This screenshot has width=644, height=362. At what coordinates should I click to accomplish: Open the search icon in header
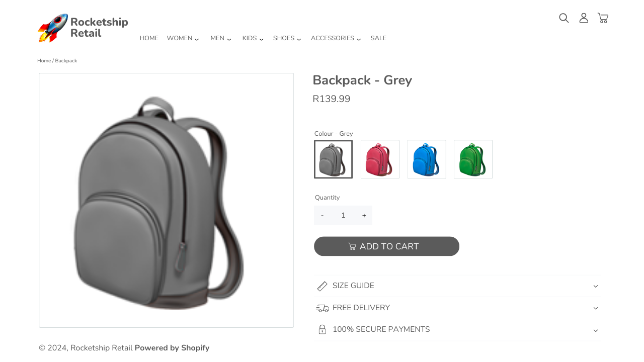pos(564,18)
